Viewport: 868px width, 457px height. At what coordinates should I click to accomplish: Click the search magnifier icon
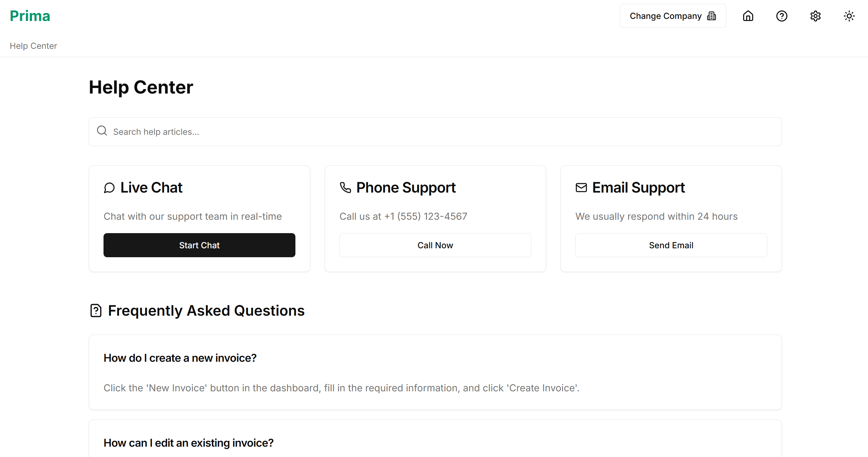tap(102, 131)
